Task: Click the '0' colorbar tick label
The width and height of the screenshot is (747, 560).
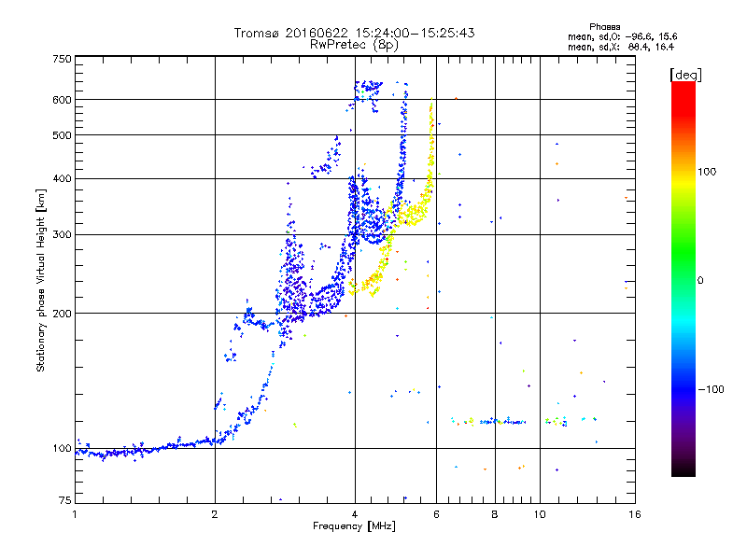Action: coord(700,281)
